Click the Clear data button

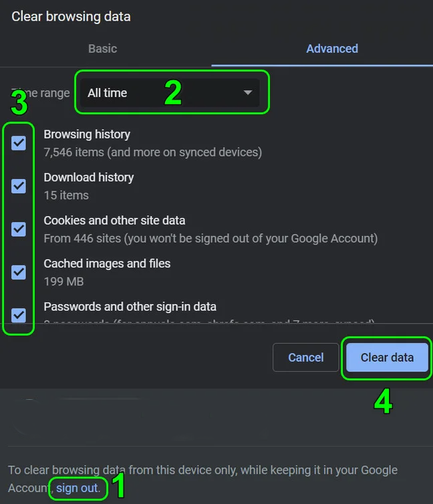point(387,358)
